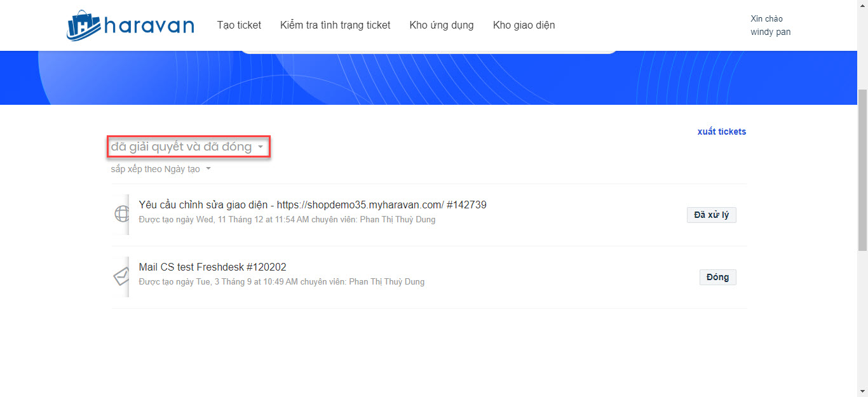Click the Haravan logo
This screenshot has height=397, width=868.
pos(130,25)
